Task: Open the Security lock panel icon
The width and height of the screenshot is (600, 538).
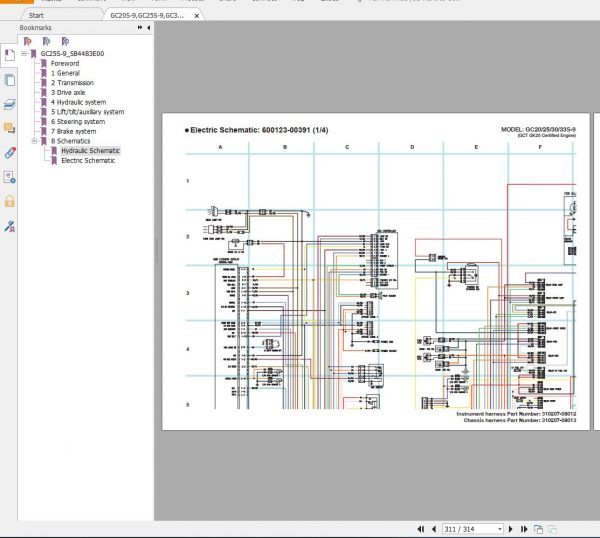Action: tap(9, 201)
